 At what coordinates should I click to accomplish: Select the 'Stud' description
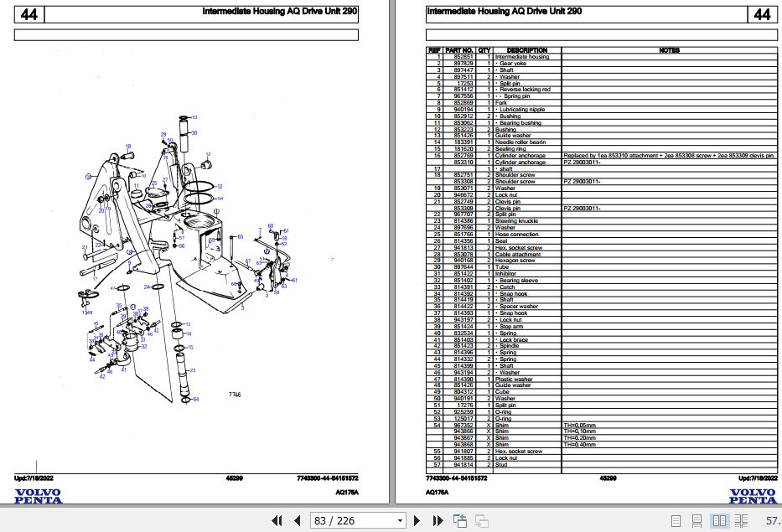pos(500,465)
